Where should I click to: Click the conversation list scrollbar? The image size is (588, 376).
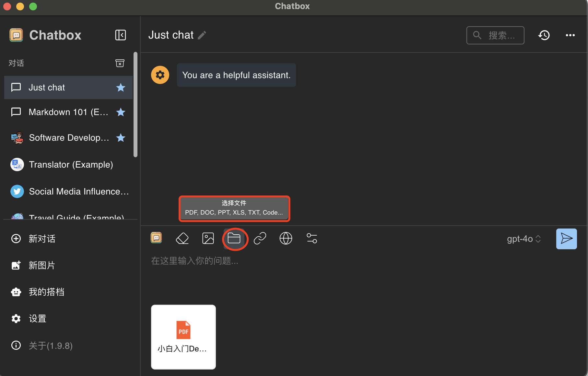coord(135,104)
